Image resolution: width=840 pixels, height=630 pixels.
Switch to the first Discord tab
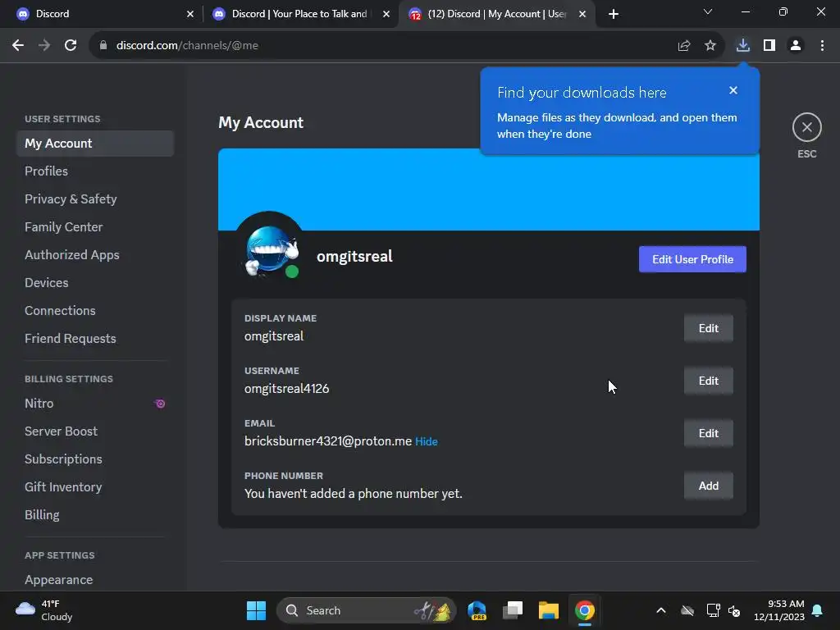point(102,14)
